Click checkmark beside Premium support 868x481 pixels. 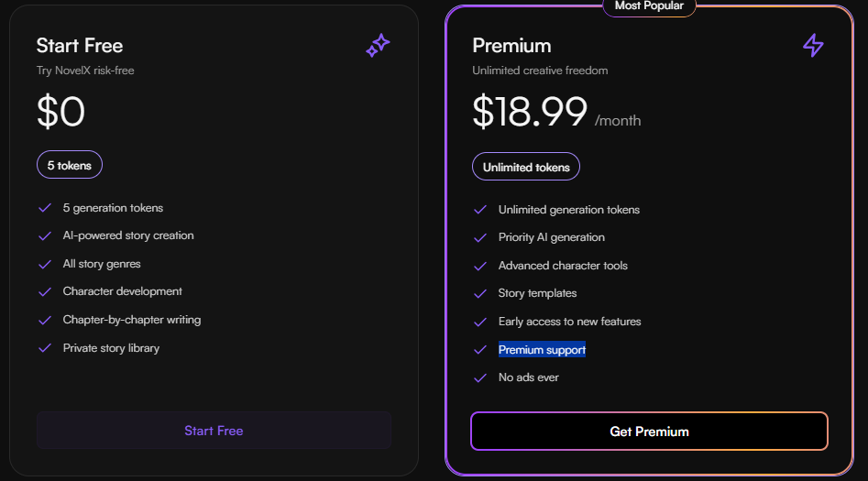(x=480, y=350)
